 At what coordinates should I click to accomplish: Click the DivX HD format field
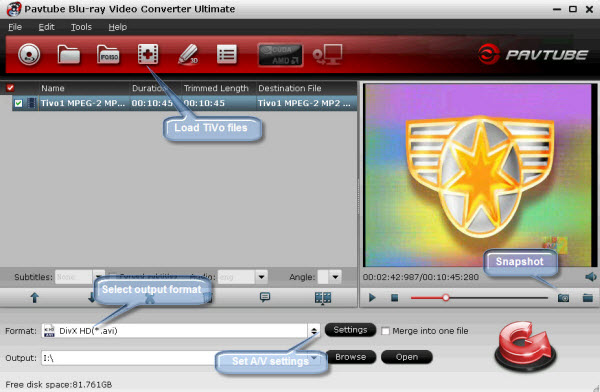174,331
